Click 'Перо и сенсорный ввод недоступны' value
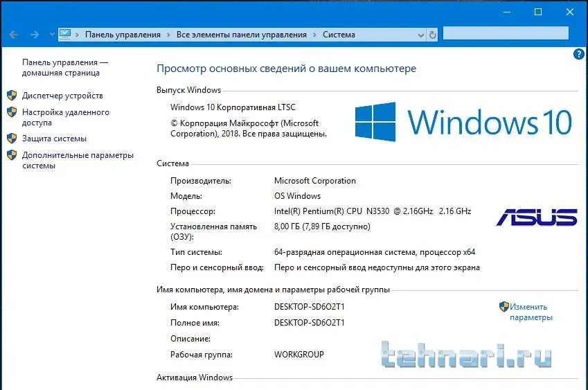The width and height of the screenshot is (588, 390). (x=377, y=267)
